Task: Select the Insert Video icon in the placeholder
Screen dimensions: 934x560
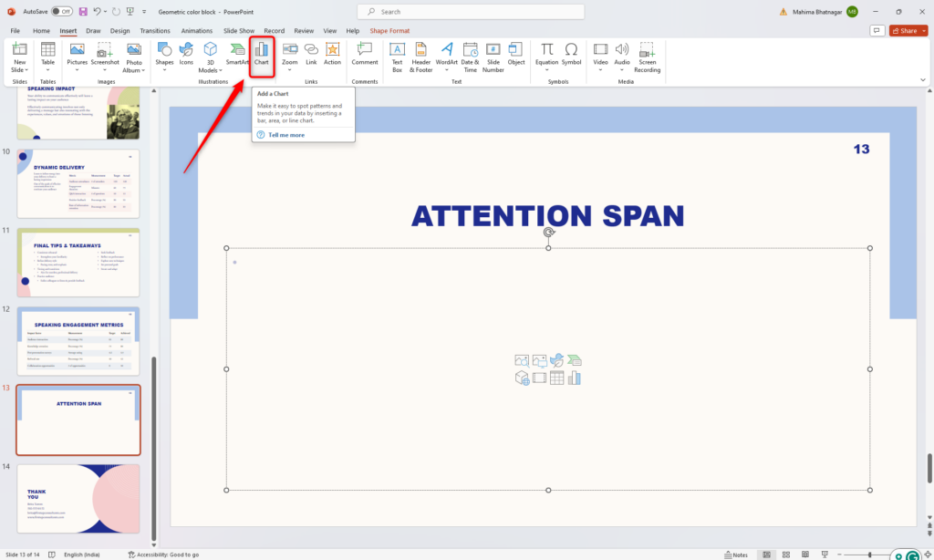Action: pos(539,377)
